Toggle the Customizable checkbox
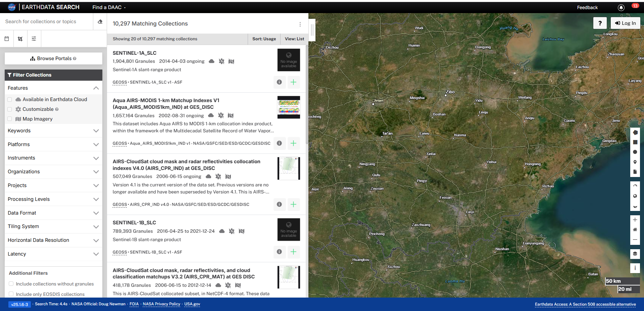 pos(9,109)
